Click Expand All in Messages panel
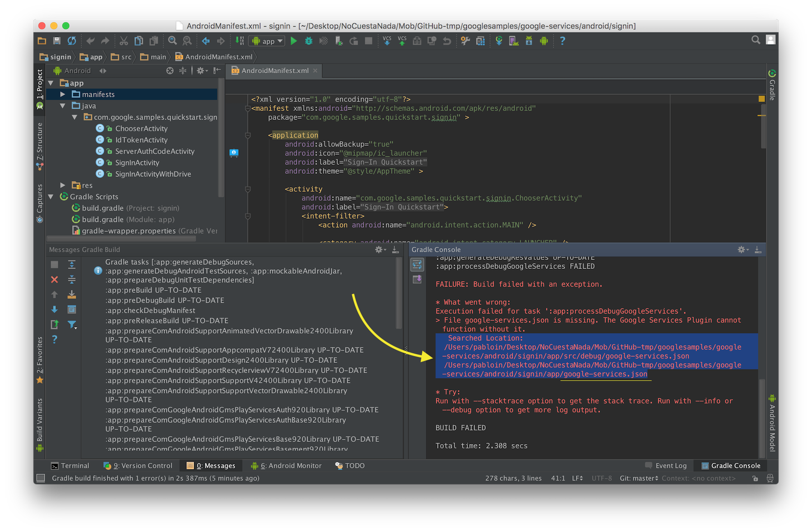 (72, 265)
